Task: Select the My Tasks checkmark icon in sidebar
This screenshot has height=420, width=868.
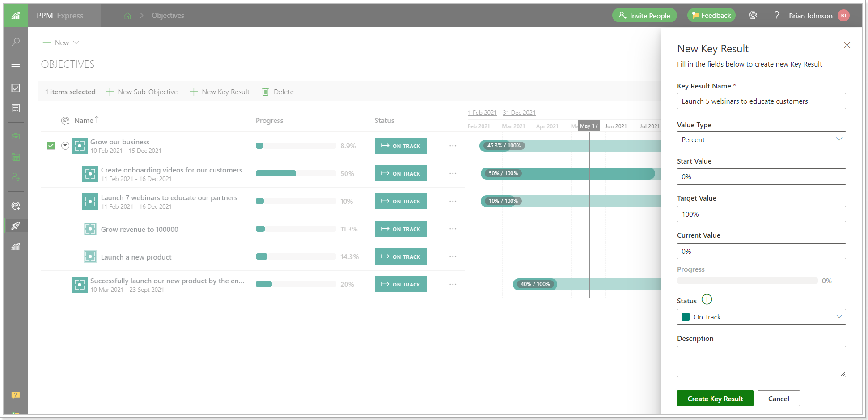Action: [x=16, y=88]
